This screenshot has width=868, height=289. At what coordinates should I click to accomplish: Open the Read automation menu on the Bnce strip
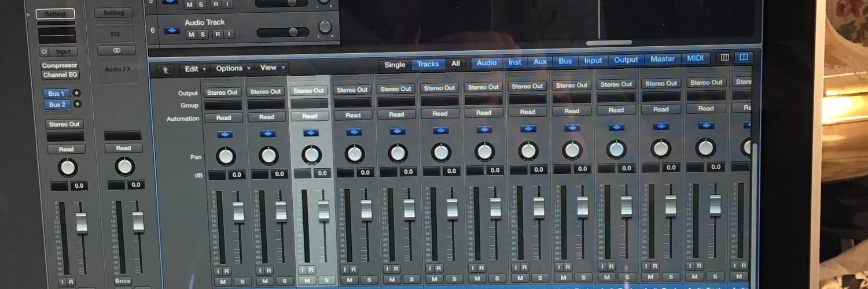point(123,148)
